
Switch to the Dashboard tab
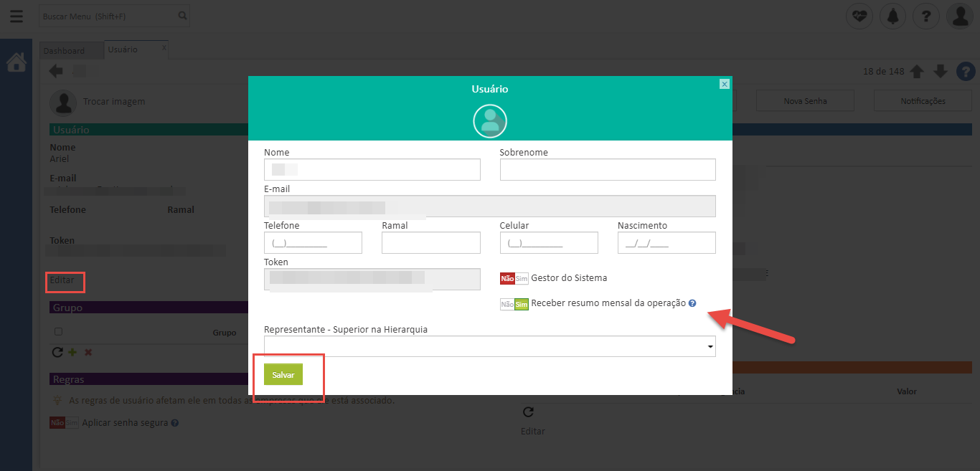64,51
